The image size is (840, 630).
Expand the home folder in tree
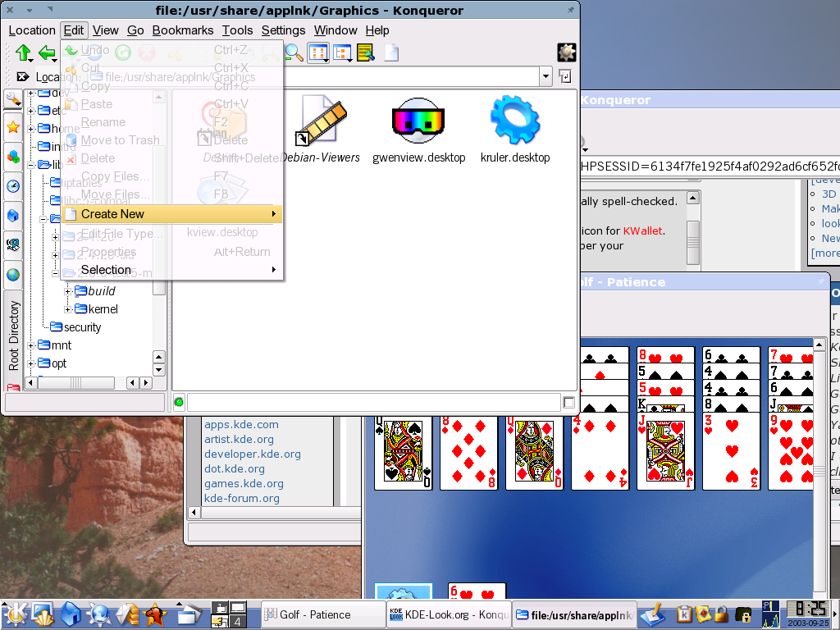[31, 129]
